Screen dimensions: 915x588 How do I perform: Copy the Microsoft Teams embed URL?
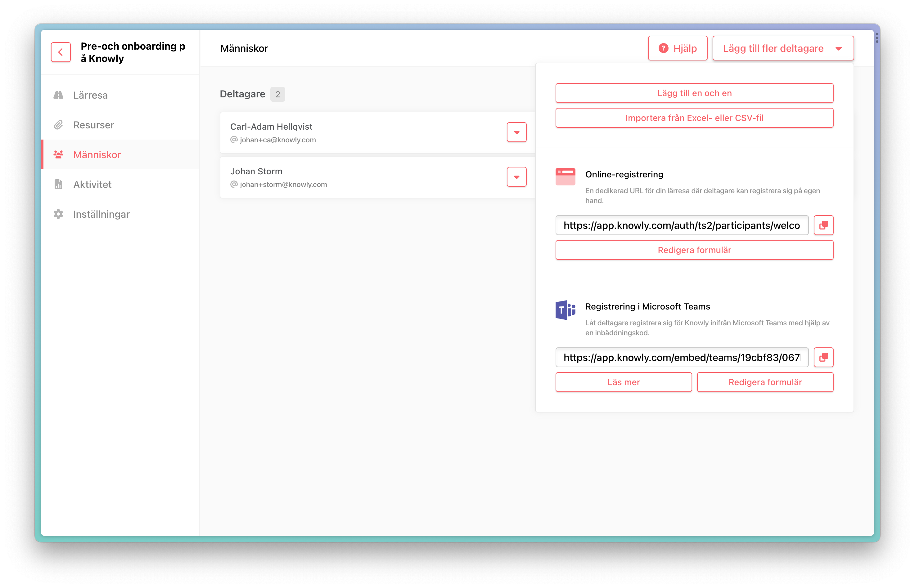[x=823, y=357]
